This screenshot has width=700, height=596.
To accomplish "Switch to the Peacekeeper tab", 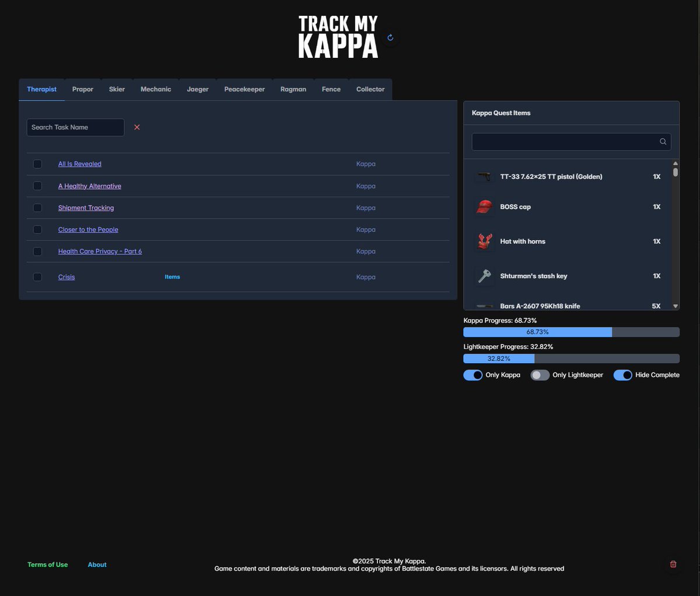I will pos(244,89).
